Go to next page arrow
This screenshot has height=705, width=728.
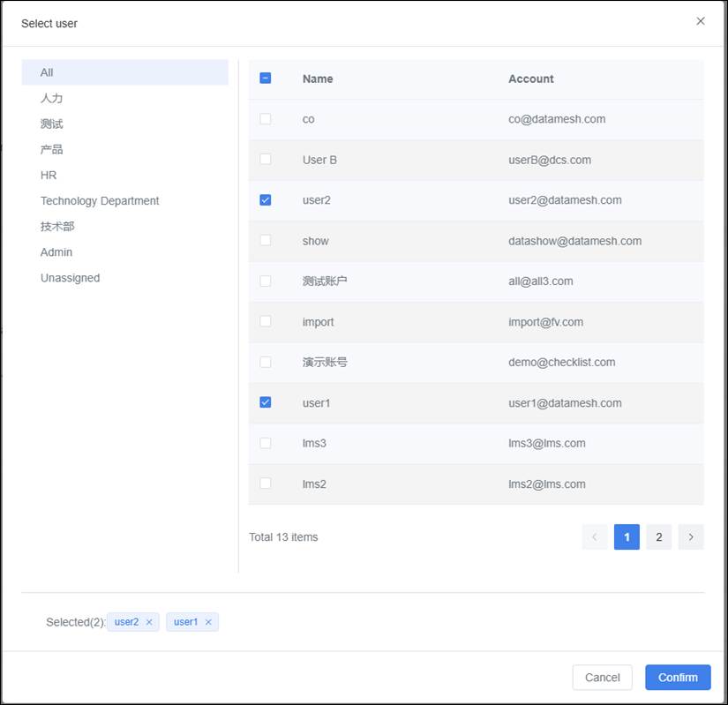pyautogui.click(x=691, y=536)
